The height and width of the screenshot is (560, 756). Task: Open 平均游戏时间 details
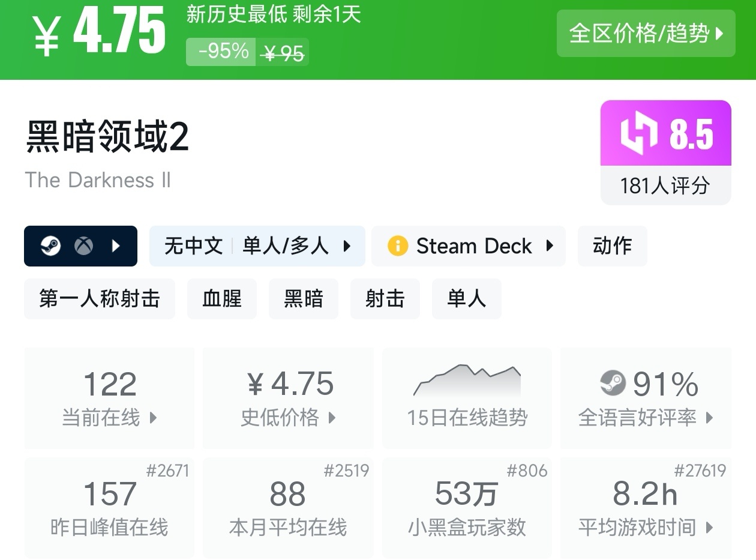click(646, 508)
